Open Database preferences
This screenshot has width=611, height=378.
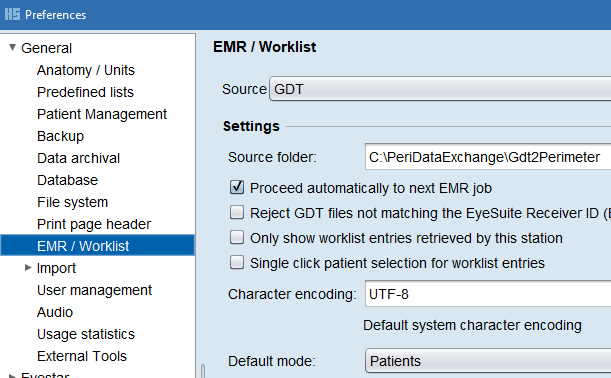coord(67,180)
